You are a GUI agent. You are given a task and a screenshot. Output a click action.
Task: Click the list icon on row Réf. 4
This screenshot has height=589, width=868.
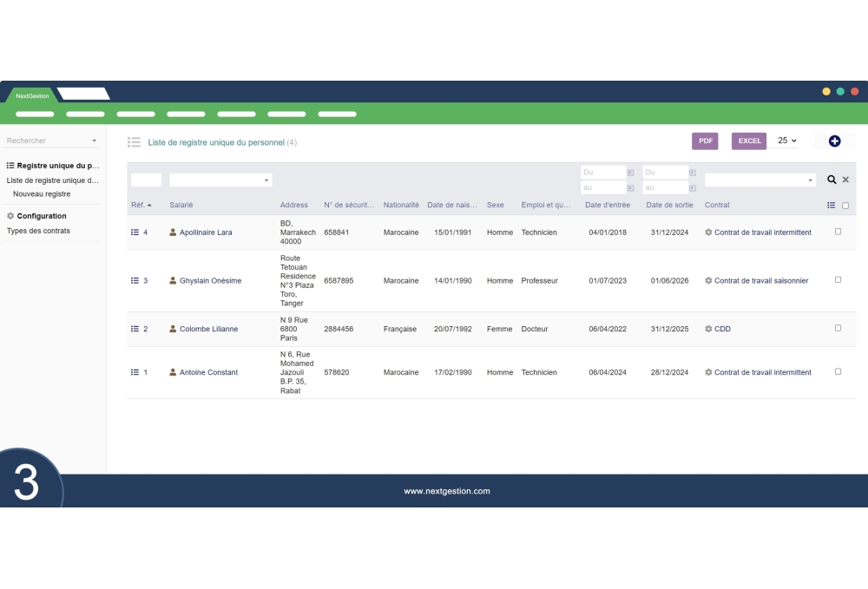click(135, 232)
